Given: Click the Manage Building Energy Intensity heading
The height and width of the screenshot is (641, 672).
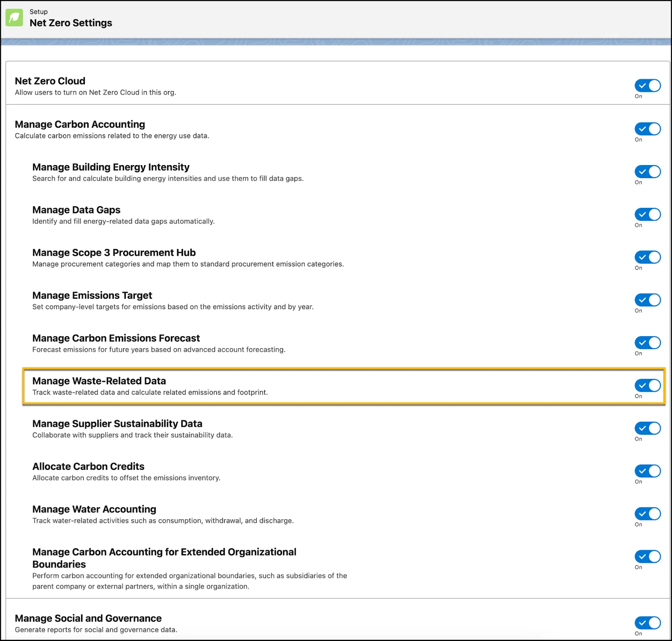Looking at the screenshot, I should [111, 167].
